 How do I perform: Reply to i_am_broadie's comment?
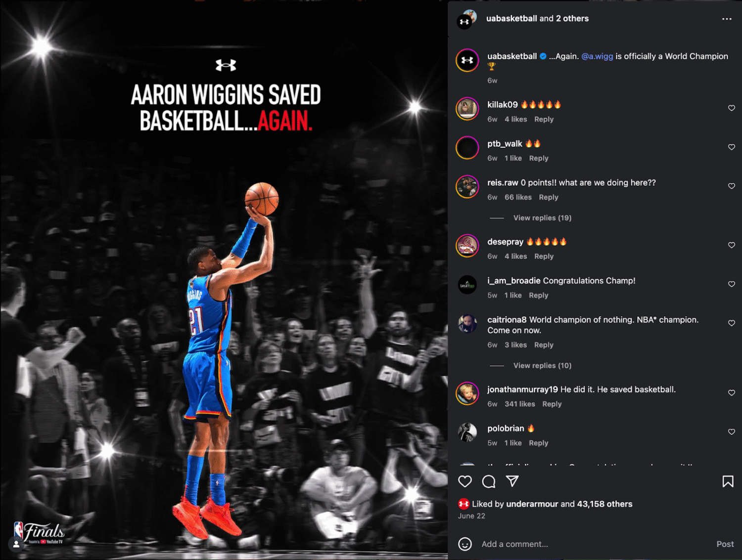coord(539,296)
